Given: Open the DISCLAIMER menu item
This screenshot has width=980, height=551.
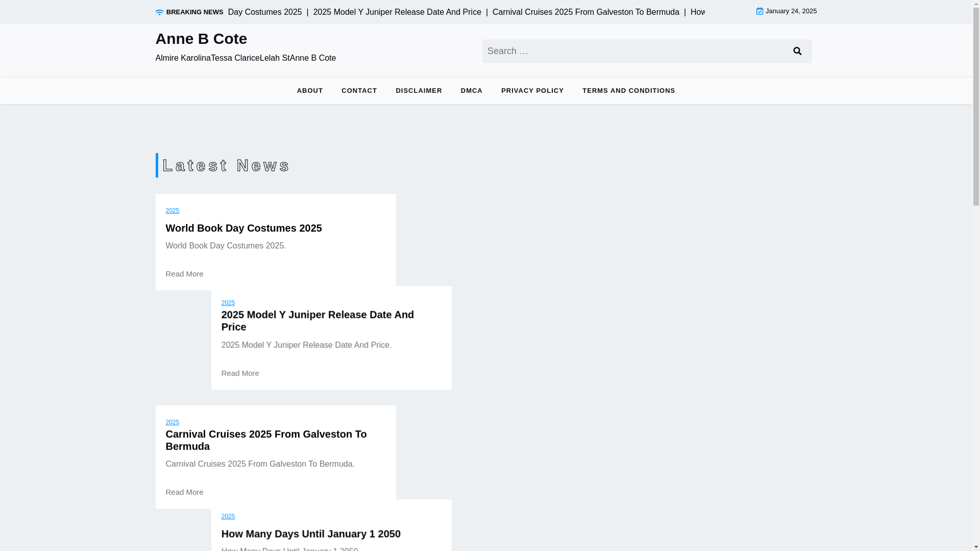Looking at the screenshot, I should (419, 91).
